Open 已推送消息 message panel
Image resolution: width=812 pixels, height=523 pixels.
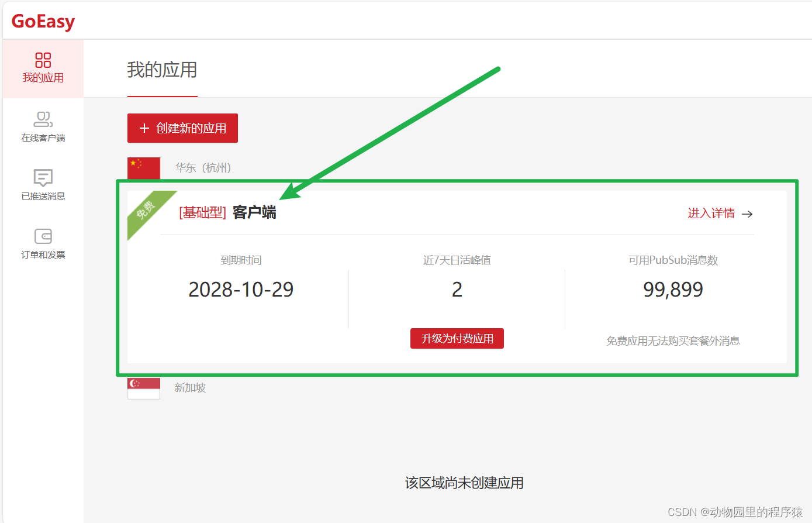[x=43, y=184]
